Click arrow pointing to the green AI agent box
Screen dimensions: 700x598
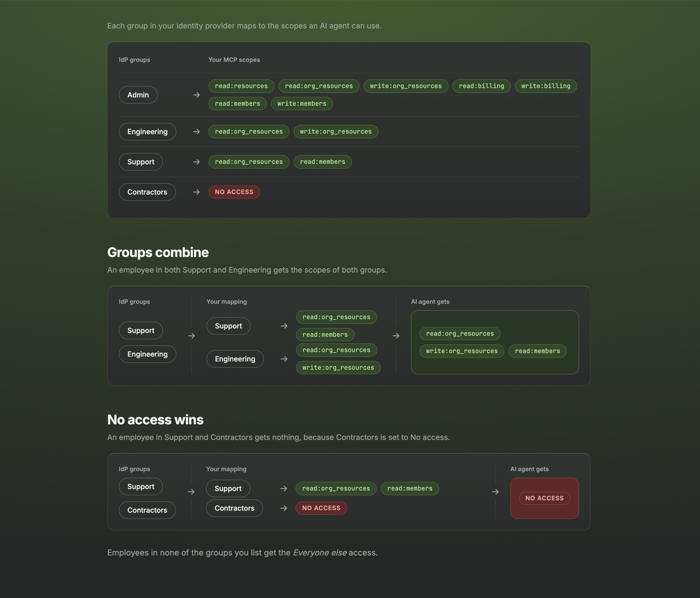396,336
